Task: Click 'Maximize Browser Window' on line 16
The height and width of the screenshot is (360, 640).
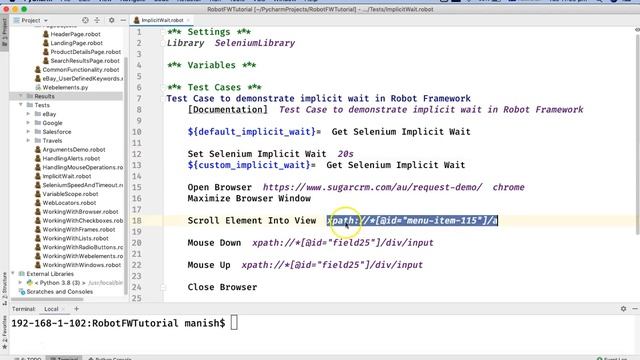Action: pyautogui.click(x=249, y=198)
